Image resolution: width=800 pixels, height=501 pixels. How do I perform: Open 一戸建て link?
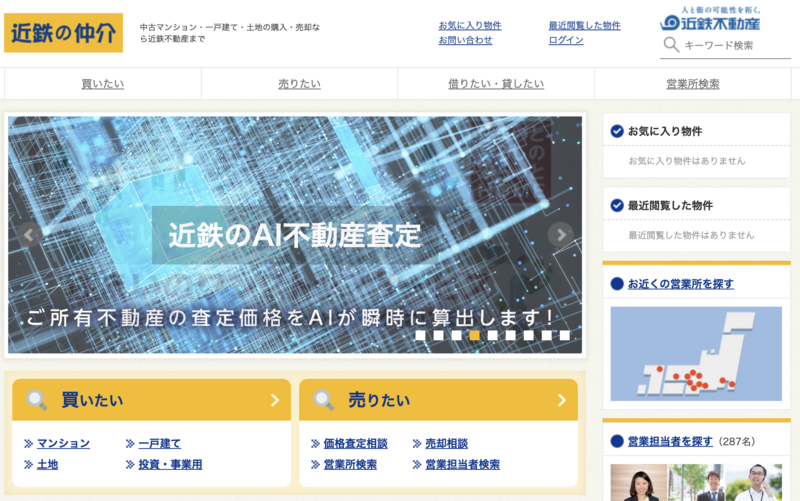(x=160, y=443)
